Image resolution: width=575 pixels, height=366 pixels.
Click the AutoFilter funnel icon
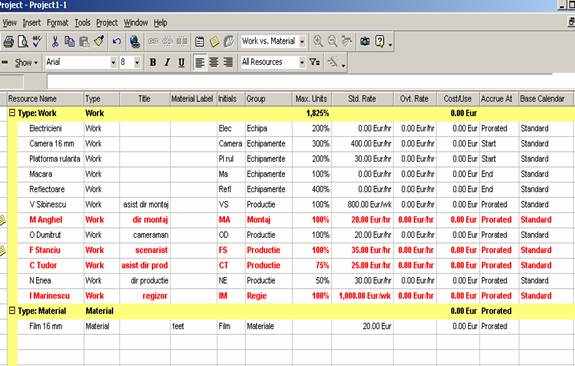coord(314,62)
